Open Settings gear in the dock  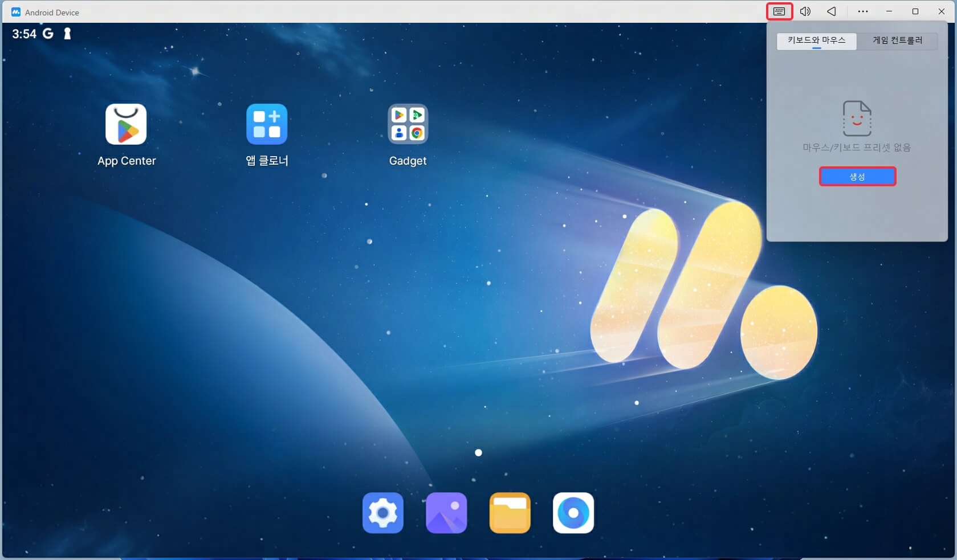(383, 513)
